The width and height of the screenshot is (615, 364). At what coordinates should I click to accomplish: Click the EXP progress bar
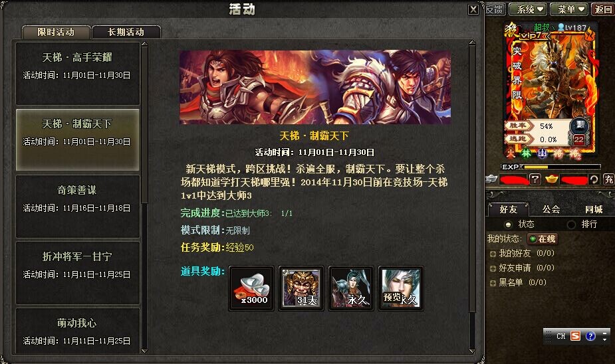562,167
